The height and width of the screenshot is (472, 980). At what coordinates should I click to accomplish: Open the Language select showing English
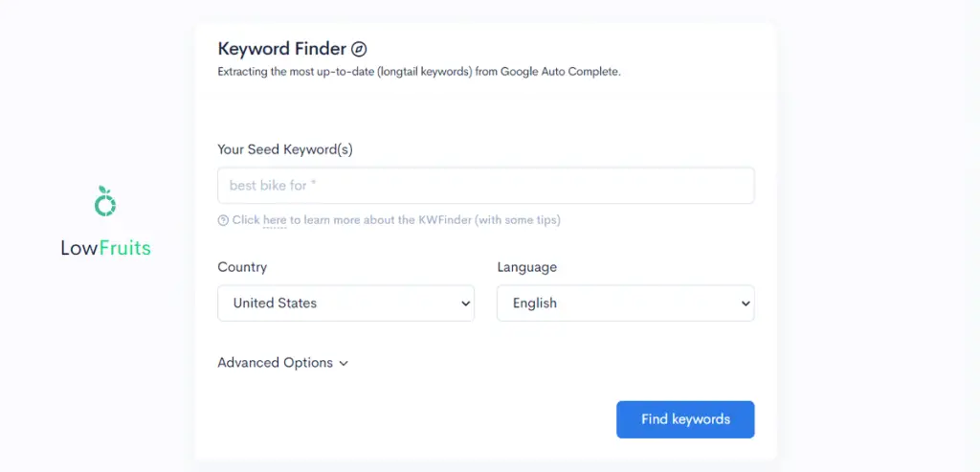tap(626, 303)
